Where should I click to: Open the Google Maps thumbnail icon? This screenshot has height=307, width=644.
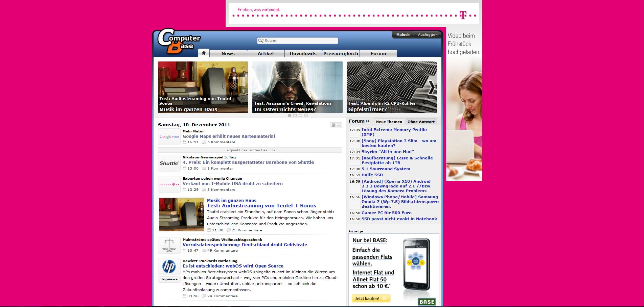click(x=169, y=137)
